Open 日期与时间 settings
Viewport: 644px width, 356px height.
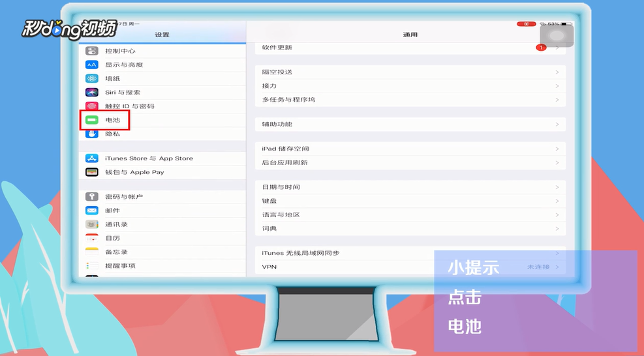(410, 187)
